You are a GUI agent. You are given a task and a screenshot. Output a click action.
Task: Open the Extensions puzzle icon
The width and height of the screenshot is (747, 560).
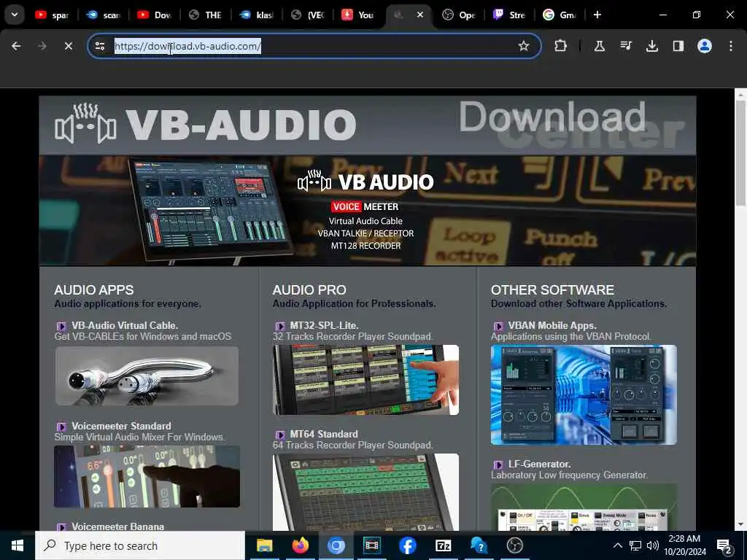(x=561, y=46)
